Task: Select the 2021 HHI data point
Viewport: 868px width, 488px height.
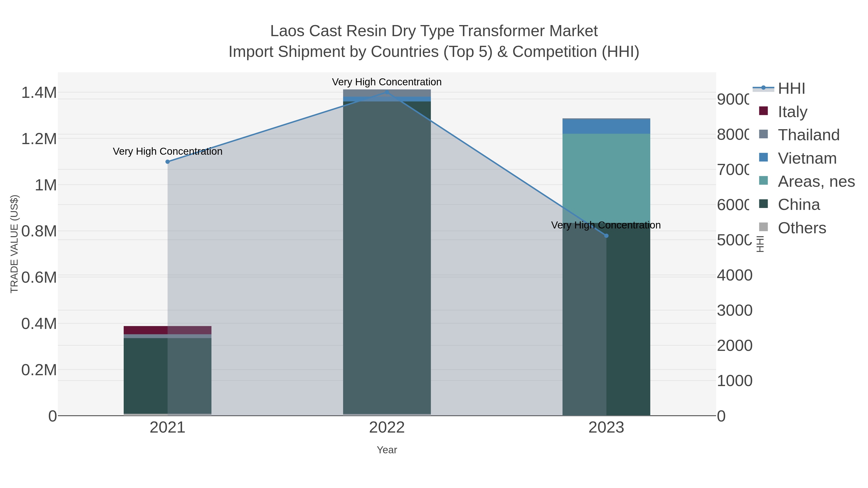Action: [x=168, y=162]
